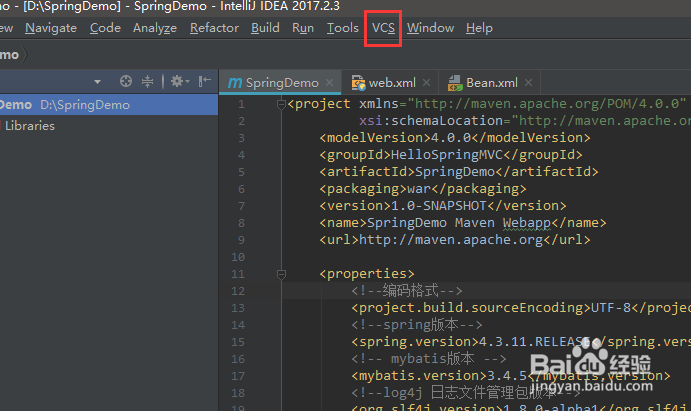
Task: Click the Collapse All icon in project panel
Action: tap(147, 81)
